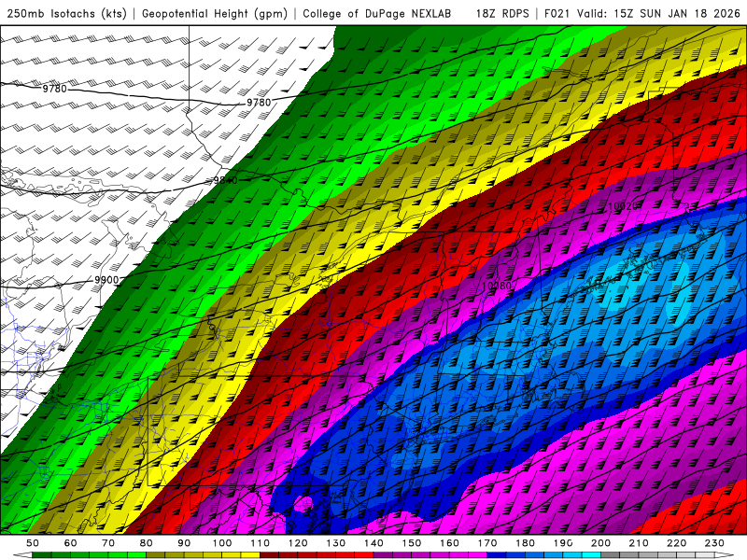747x560 pixels.
Task: Click the cyan swatch just left of 200
Action: pos(591,555)
